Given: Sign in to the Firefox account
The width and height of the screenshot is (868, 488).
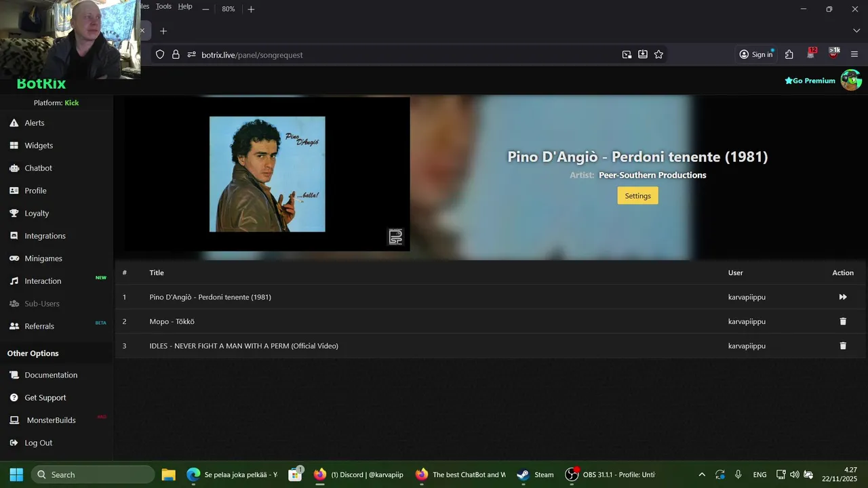Looking at the screenshot, I should tap(756, 54).
